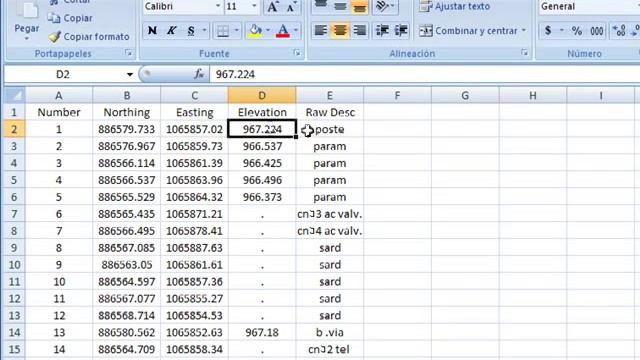Toggle Cursiva italic formatting

click(172, 31)
